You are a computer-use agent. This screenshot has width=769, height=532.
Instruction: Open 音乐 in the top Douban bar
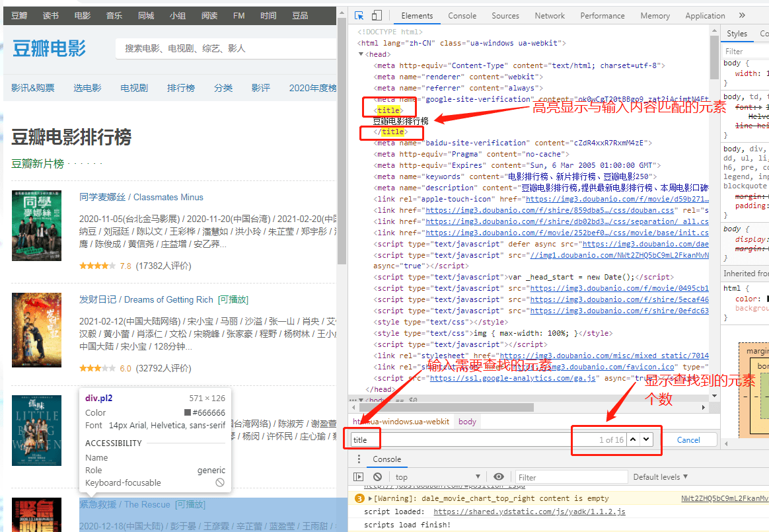point(114,16)
